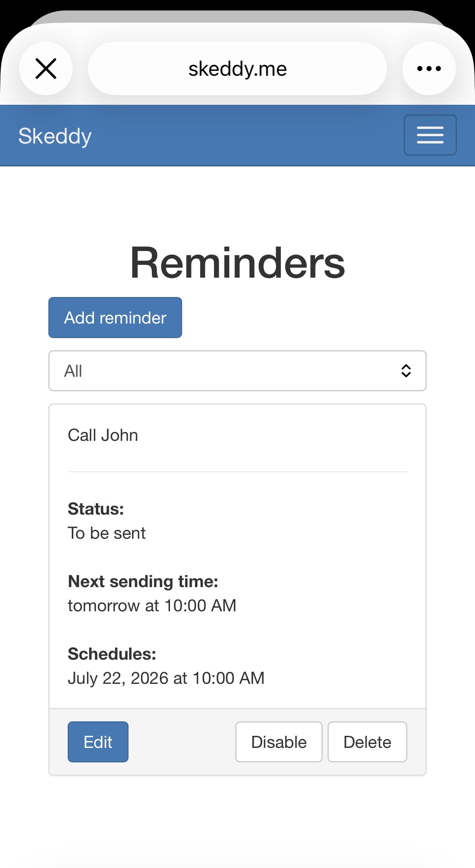Click the Reminders page heading
This screenshot has height=868, width=475.
pyautogui.click(x=237, y=263)
